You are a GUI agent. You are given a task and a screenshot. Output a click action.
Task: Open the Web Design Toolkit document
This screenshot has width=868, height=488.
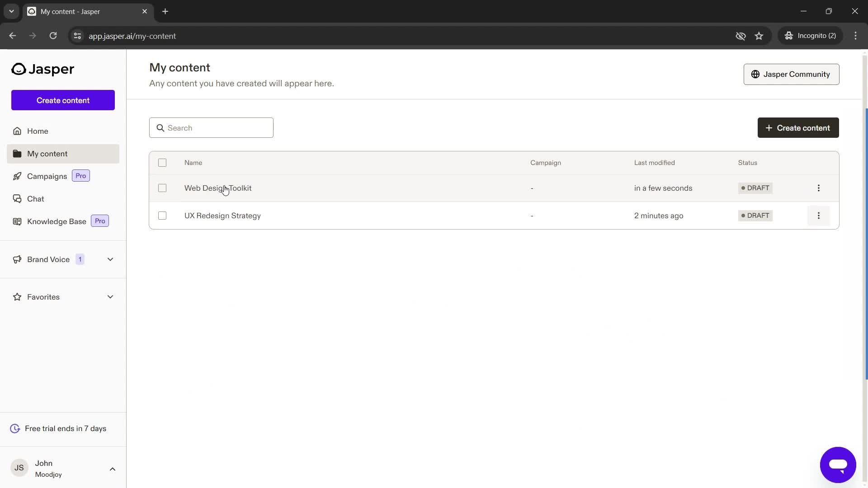coord(217,188)
